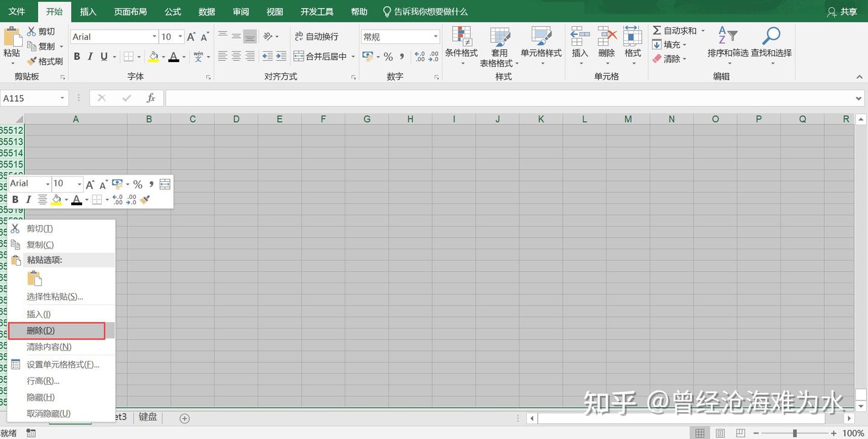Switch to Page Break Preview in status bar

tap(740, 434)
